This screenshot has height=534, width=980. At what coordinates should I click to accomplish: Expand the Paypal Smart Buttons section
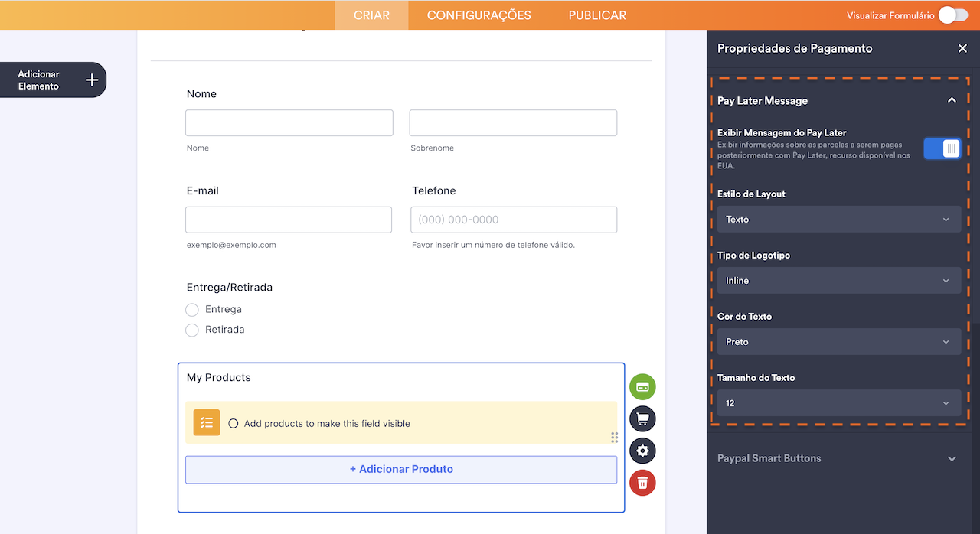tap(838, 457)
